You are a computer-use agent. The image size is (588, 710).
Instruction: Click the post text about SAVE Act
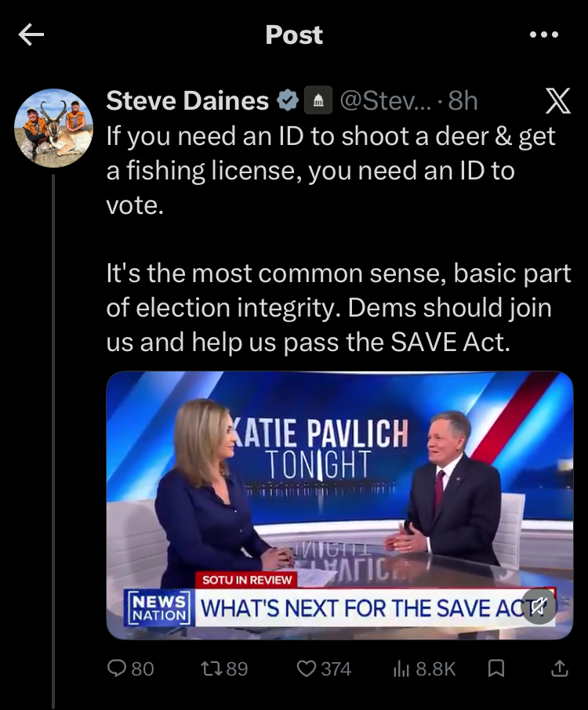pyautogui.click(x=339, y=307)
